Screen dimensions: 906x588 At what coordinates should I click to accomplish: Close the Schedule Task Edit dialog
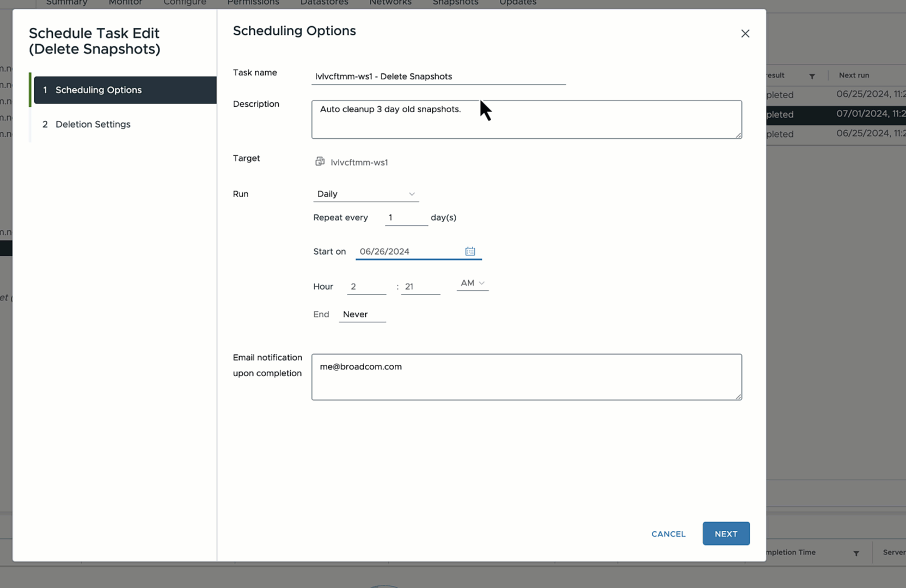[x=745, y=34]
